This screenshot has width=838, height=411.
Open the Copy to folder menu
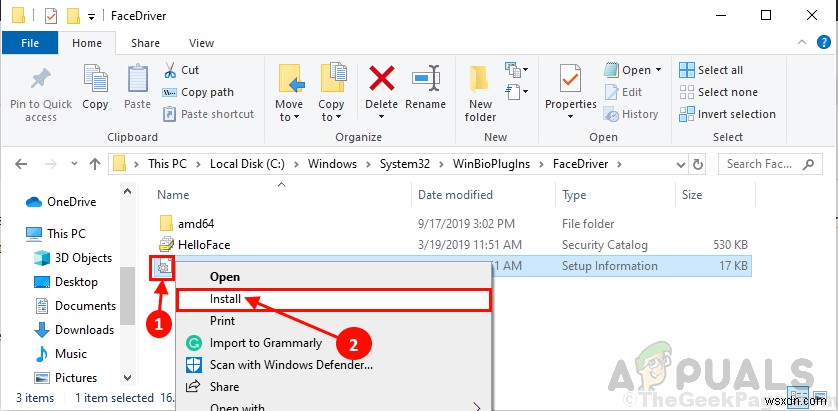(x=331, y=94)
